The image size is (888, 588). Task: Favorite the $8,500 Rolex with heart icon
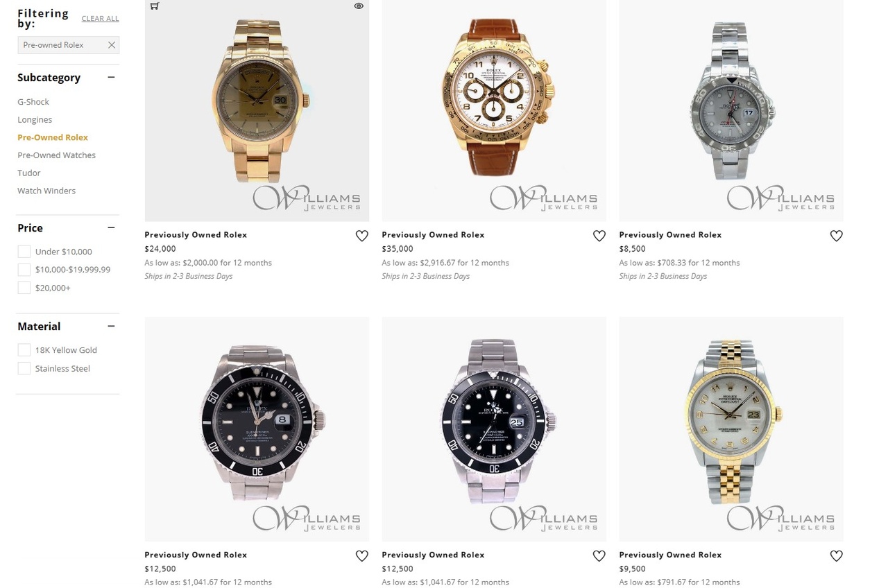click(837, 236)
